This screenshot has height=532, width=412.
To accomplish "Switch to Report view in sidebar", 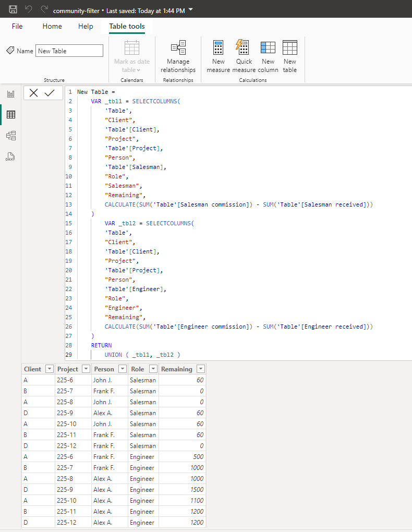I will 11,94.
